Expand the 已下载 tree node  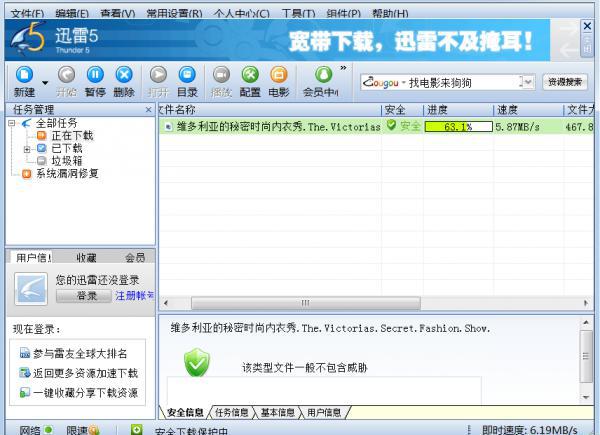(x=27, y=149)
